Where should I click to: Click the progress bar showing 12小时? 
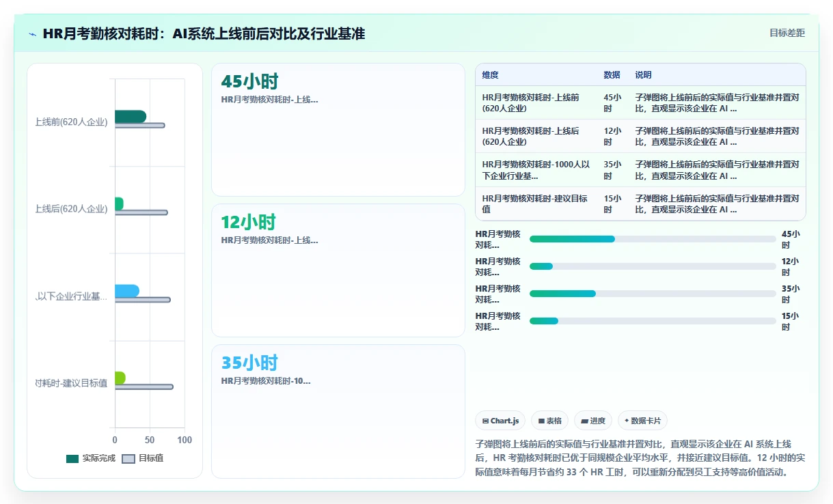653,266
